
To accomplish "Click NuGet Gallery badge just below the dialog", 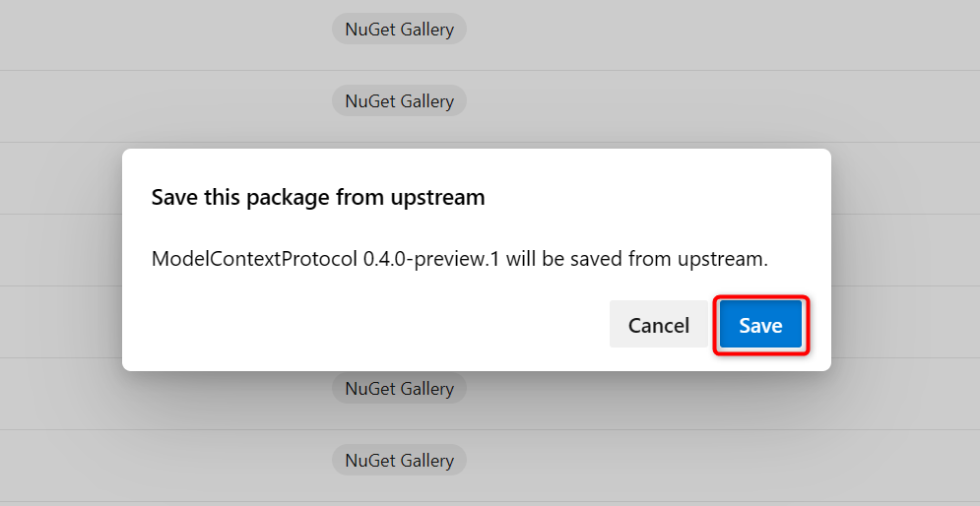I will click(x=399, y=389).
